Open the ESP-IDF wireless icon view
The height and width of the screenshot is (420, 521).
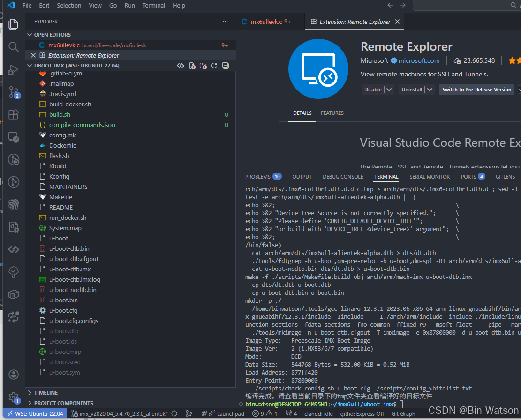click(x=13, y=204)
